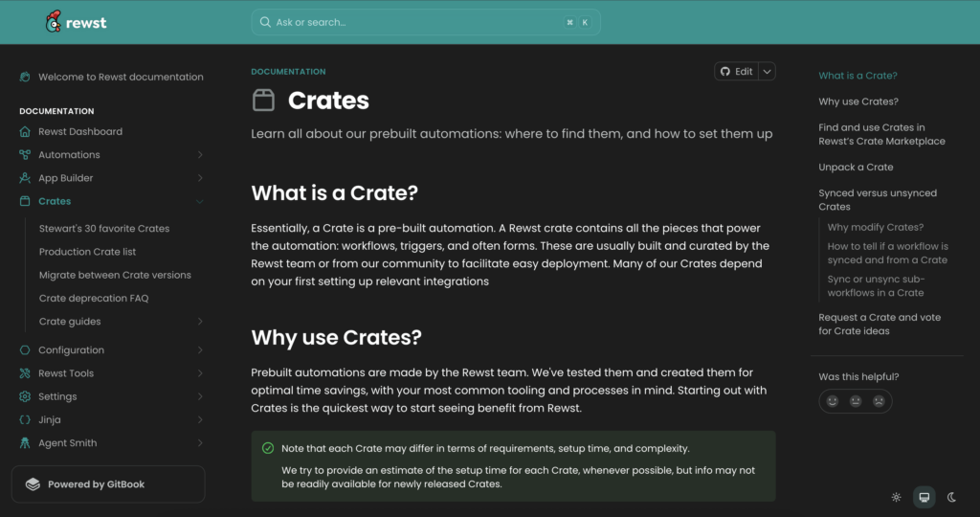Jump to the Unpack a Crate section
Viewport: 980px width, 517px height.
[x=856, y=167]
